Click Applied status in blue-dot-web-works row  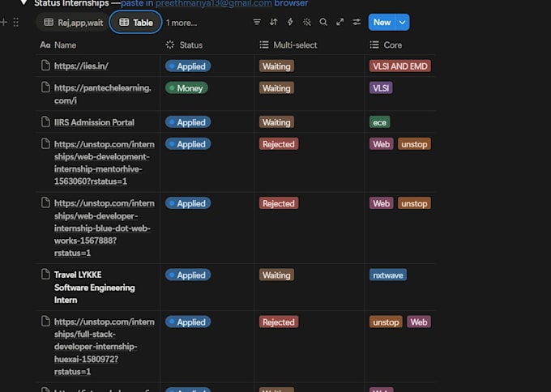188,203
